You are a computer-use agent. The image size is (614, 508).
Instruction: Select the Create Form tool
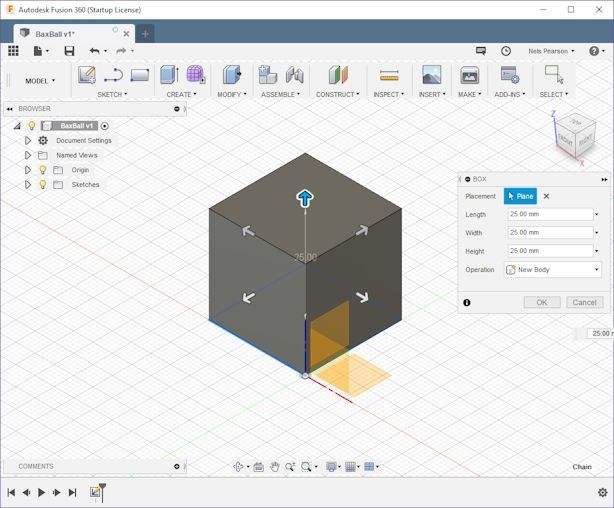[x=195, y=74]
